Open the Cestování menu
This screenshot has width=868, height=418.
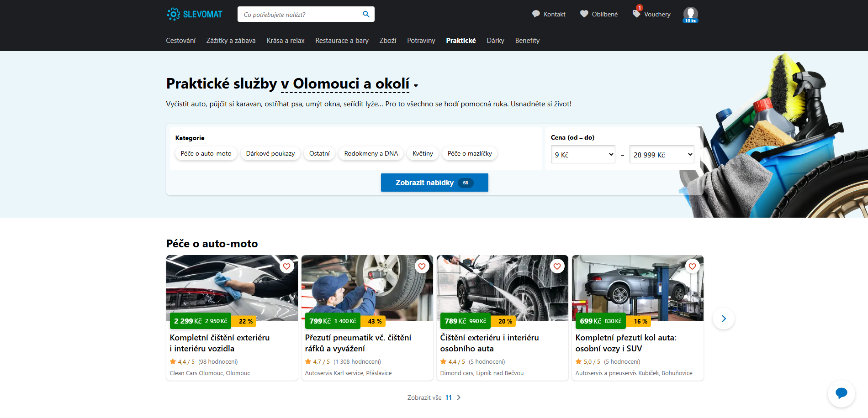[181, 41]
